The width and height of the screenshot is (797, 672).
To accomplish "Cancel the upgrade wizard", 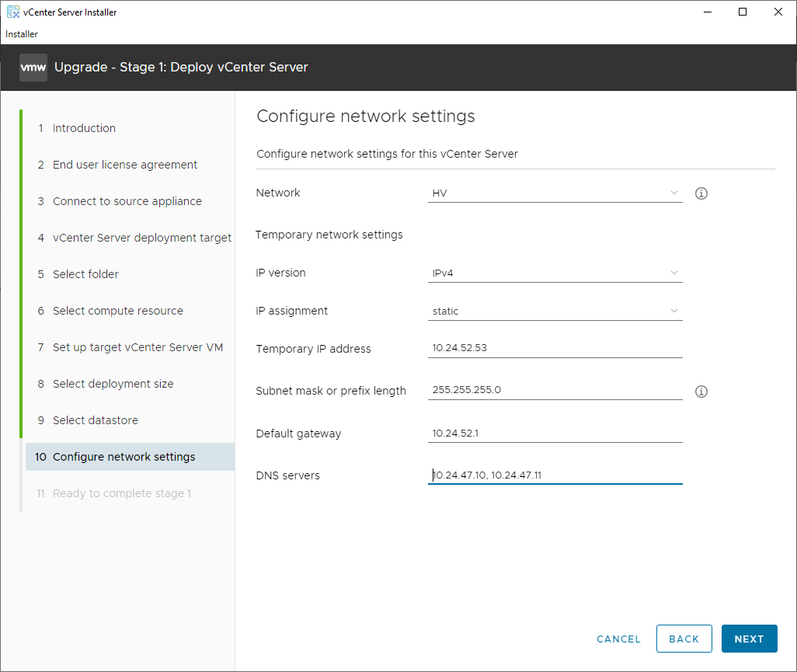I will click(x=618, y=639).
